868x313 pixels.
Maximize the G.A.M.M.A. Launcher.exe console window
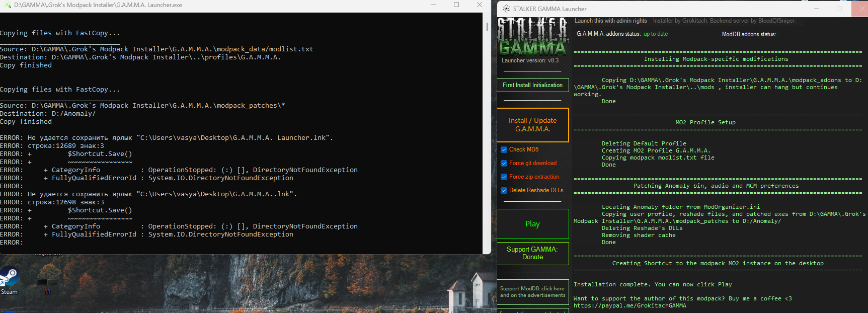456,5
